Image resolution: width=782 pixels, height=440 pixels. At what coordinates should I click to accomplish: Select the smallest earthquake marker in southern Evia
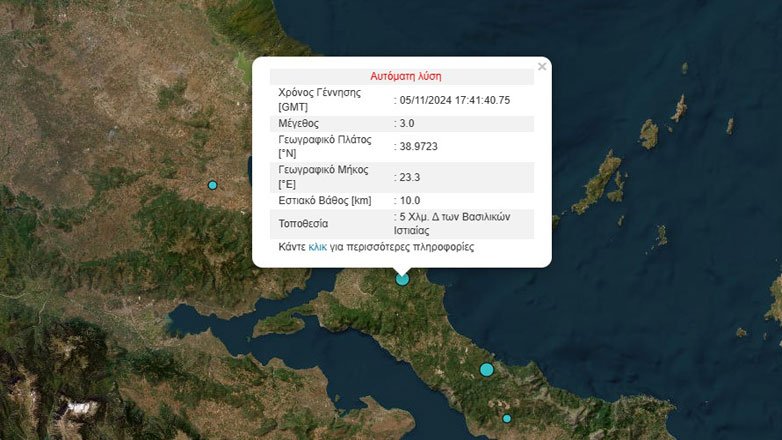[x=507, y=419]
